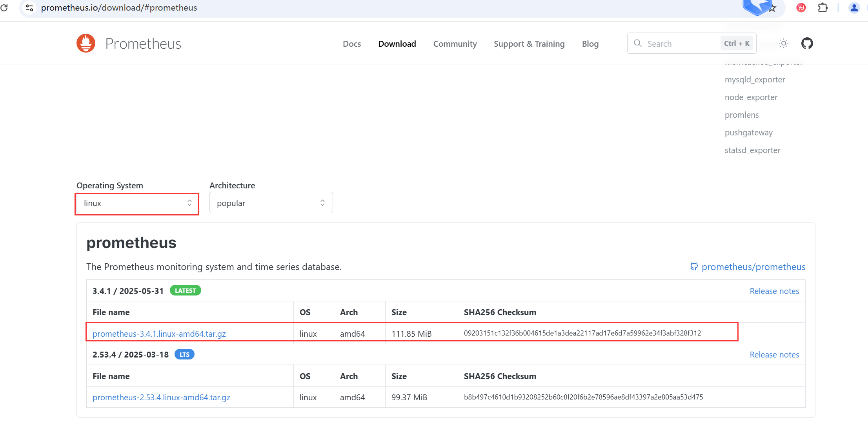
Task: Click the Prometheus flame logo
Action: pyautogui.click(x=86, y=43)
